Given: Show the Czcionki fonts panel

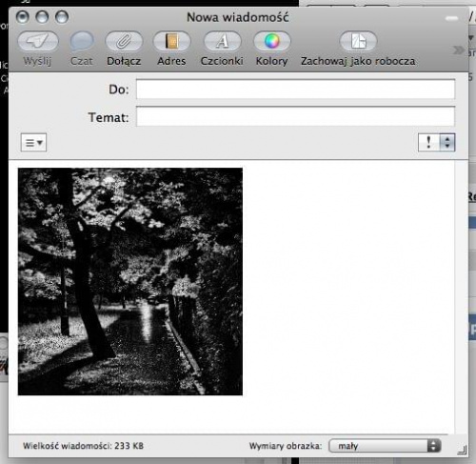Looking at the screenshot, I should (222, 41).
